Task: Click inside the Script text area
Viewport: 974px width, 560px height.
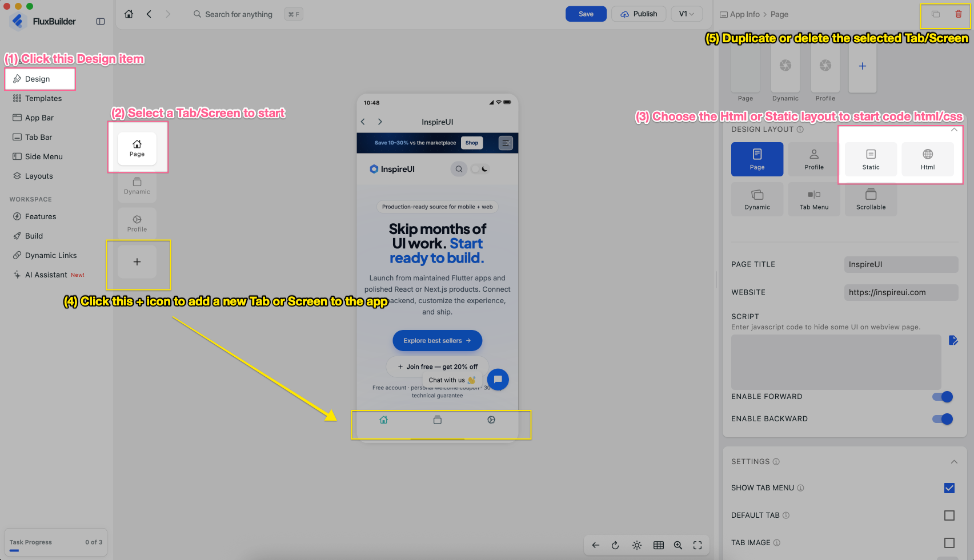Action: pos(836,362)
